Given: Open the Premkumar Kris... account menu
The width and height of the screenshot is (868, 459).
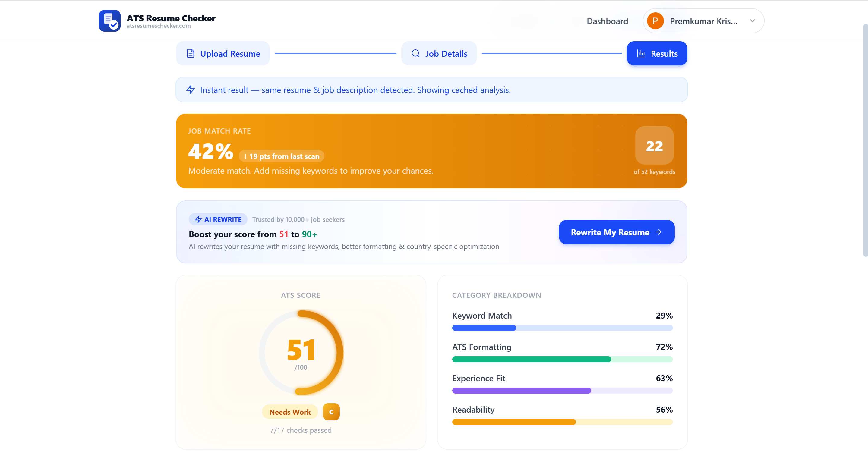Looking at the screenshot, I should click(703, 21).
